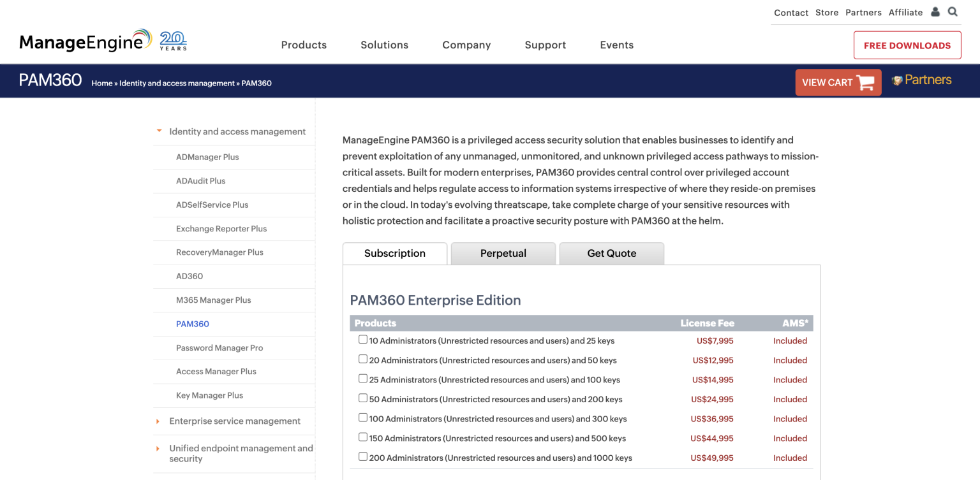
Task: Open the Get Quote tab
Action: 611,253
